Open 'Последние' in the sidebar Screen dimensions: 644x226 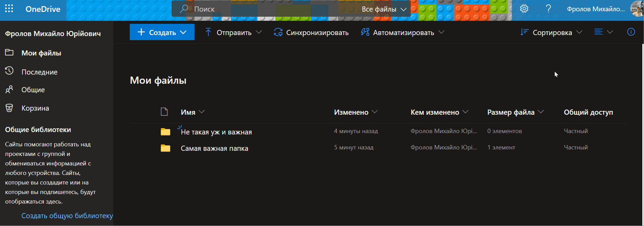point(39,72)
